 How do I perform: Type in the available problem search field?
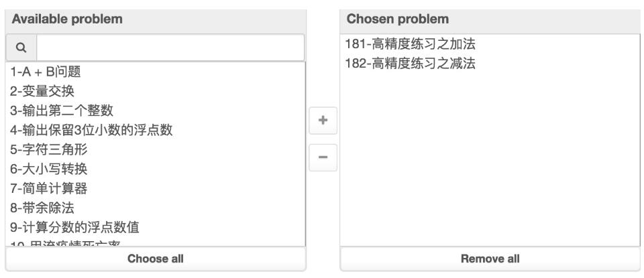click(170, 48)
